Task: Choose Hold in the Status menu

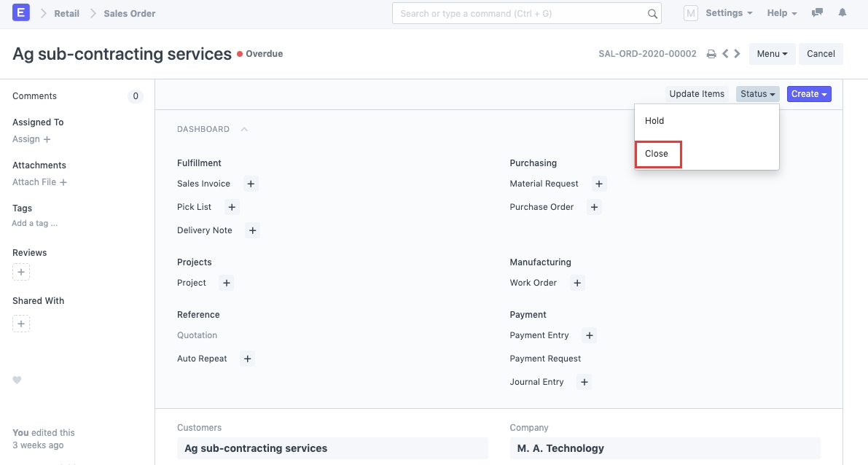Action: pyautogui.click(x=654, y=121)
